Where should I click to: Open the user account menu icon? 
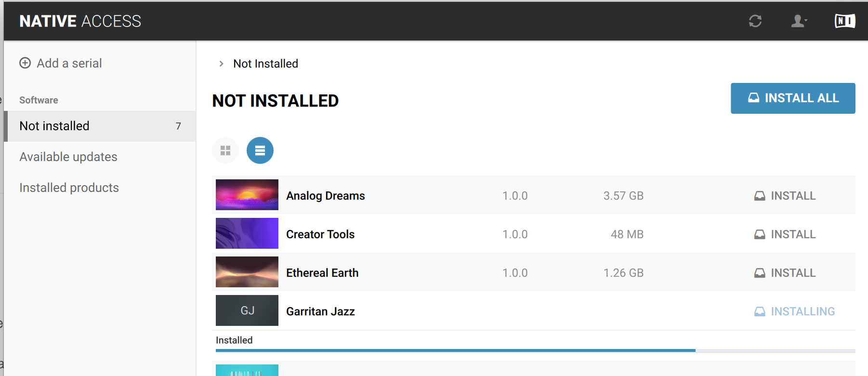coord(799,21)
